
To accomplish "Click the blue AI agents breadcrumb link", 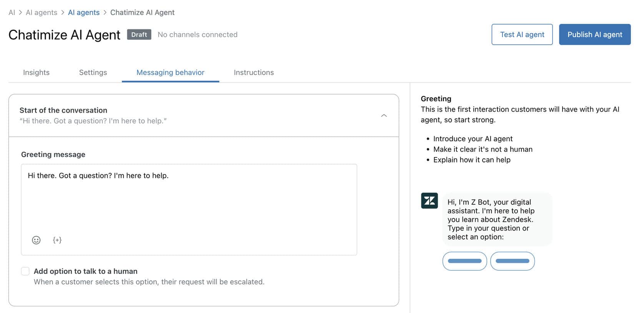I will coord(84,12).
